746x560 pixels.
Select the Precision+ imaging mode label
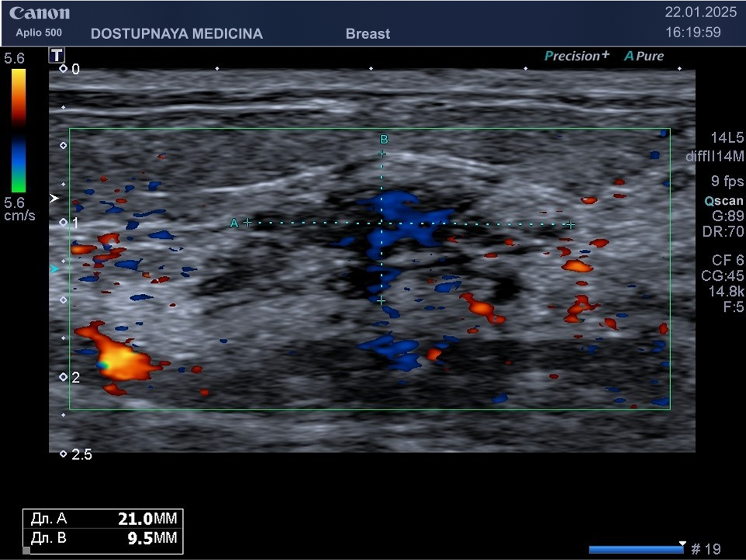576,56
